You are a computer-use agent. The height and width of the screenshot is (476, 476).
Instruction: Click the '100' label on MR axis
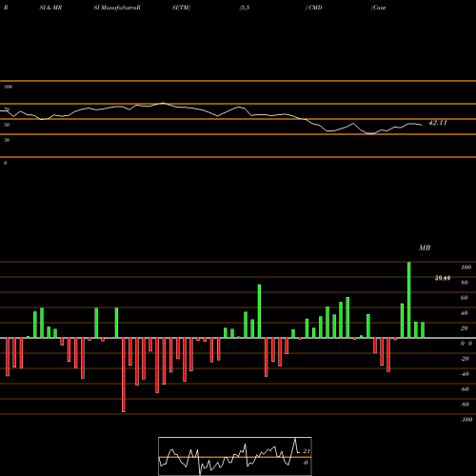point(466,268)
